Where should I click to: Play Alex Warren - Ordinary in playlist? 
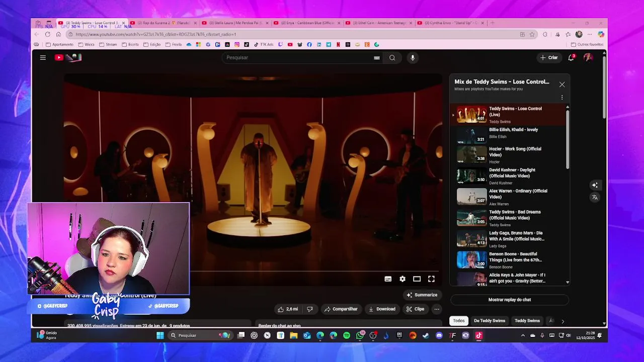(508, 197)
